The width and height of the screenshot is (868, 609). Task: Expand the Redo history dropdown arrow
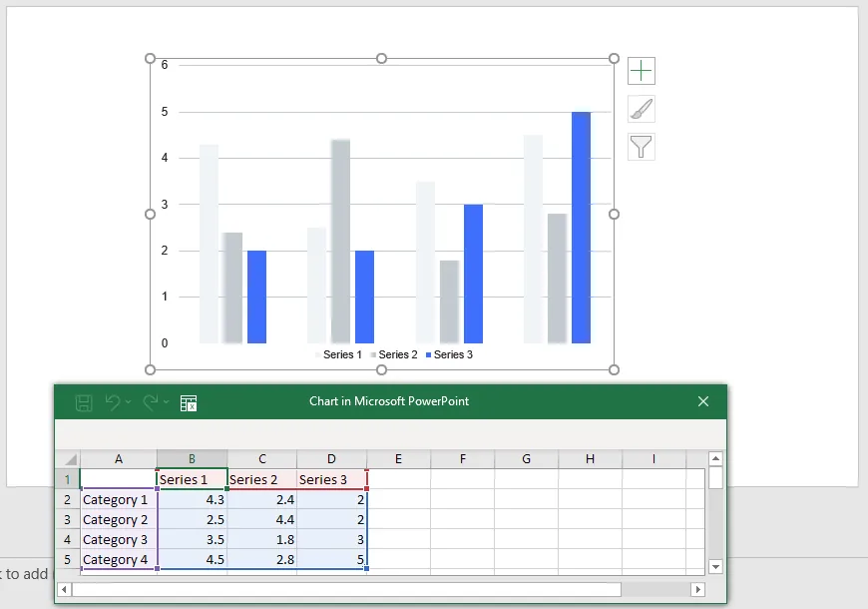click(x=166, y=401)
